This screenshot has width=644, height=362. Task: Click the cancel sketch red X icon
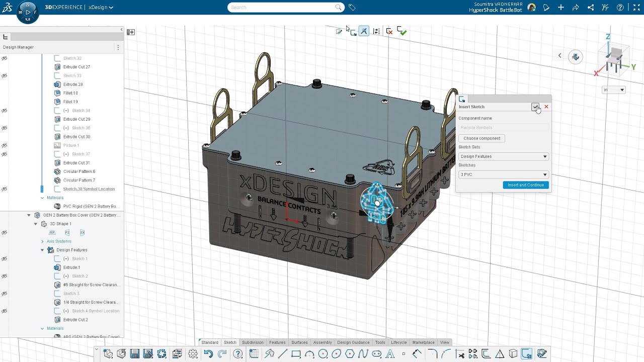tap(389, 31)
